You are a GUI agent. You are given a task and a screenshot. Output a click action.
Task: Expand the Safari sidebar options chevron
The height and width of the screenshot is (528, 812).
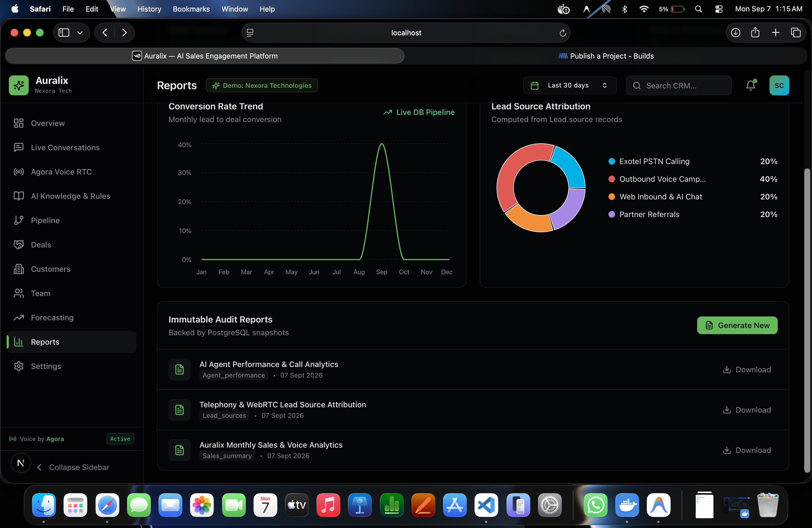[x=80, y=33]
